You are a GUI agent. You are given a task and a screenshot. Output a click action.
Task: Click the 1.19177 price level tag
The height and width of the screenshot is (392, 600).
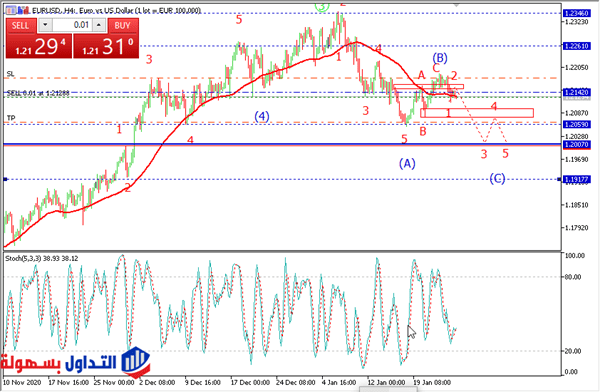click(x=577, y=179)
